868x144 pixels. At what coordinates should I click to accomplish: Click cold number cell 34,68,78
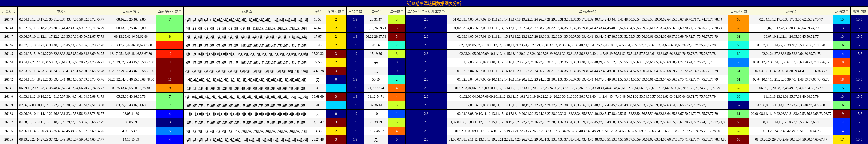pos(318,71)
